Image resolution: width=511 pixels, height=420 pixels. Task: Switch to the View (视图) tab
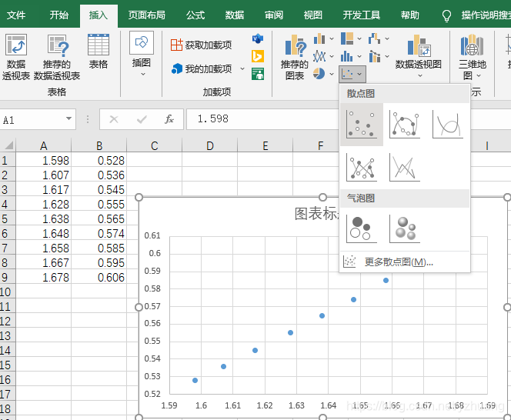(313, 15)
